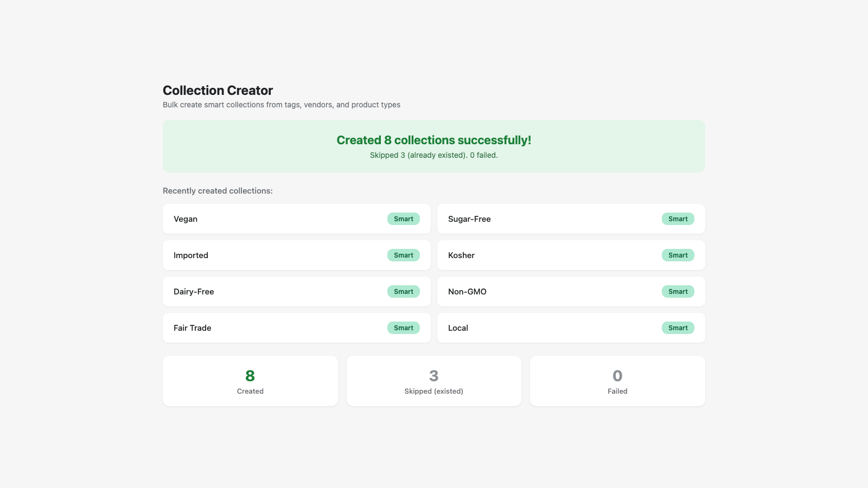Click Smart badge on Sugar-Free row
This screenshot has width=868, height=488.
click(x=678, y=219)
